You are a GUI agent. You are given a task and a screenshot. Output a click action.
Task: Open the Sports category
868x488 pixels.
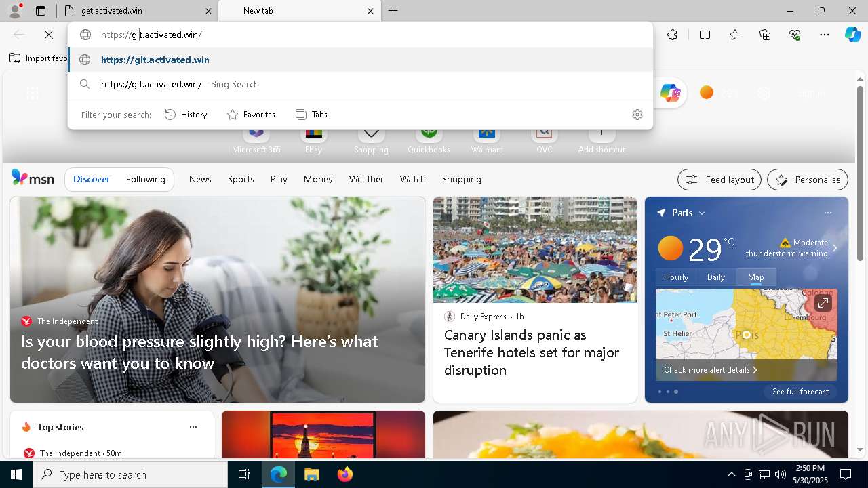(241, 179)
